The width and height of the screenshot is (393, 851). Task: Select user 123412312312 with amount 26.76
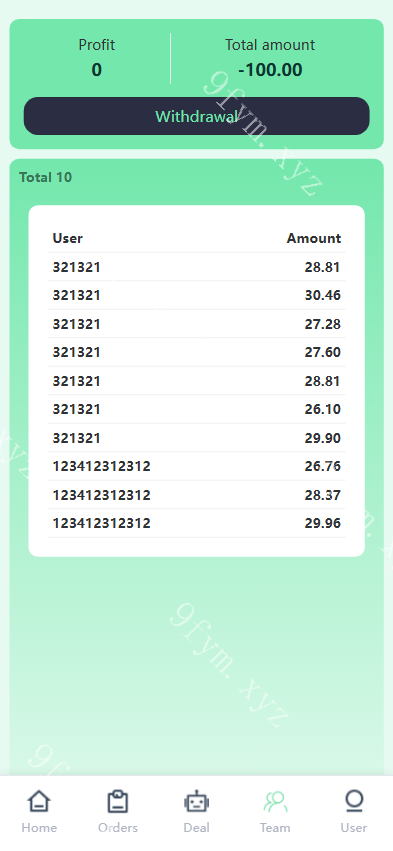(x=196, y=466)
